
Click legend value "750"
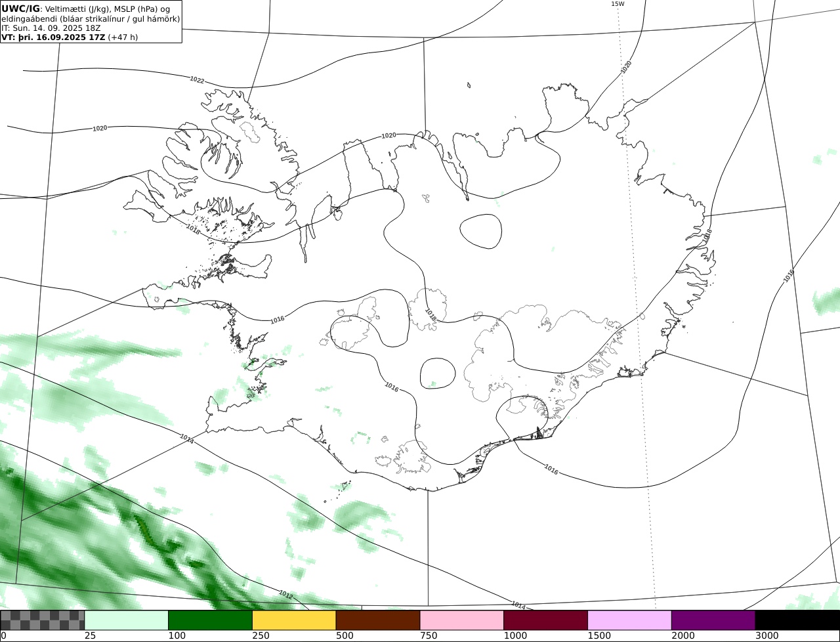[429, 636]
